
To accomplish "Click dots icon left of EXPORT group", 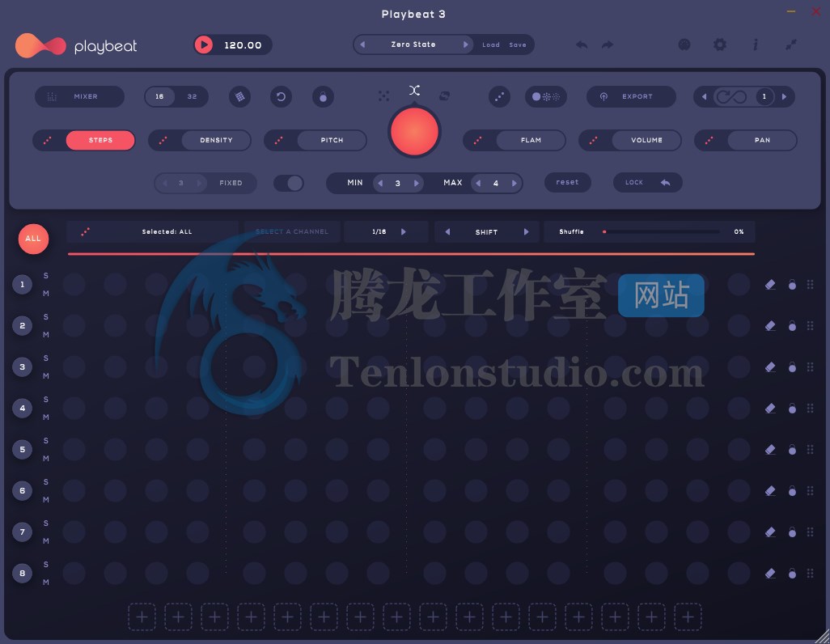I will click(x=499, y=97).
